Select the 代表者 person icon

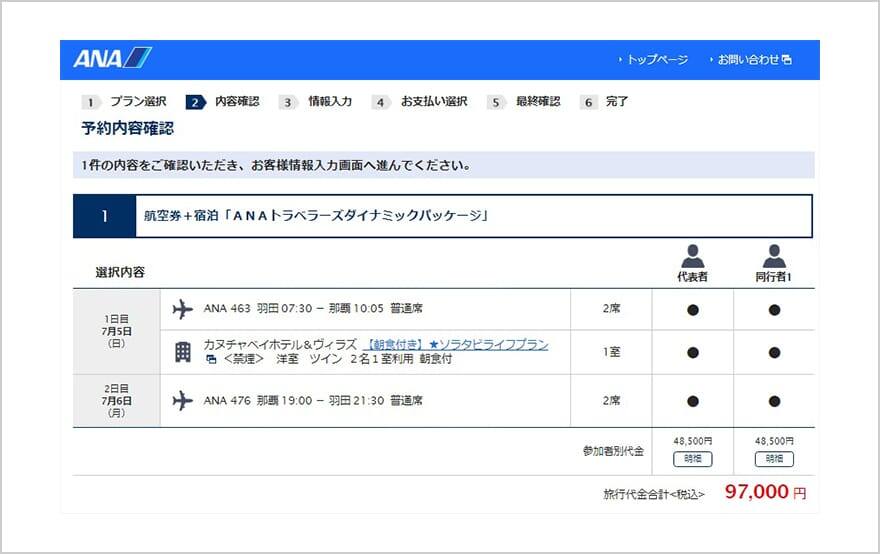692,256
